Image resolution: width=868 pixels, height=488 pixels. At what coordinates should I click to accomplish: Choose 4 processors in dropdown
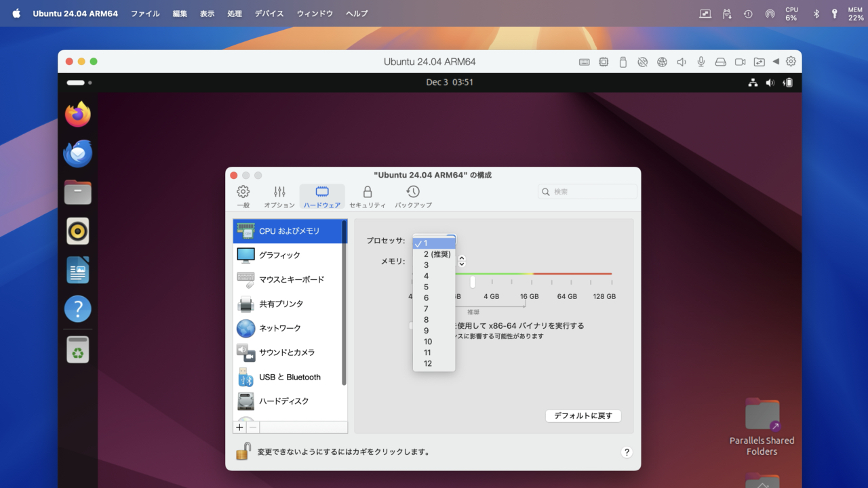(x=434, y=276)
